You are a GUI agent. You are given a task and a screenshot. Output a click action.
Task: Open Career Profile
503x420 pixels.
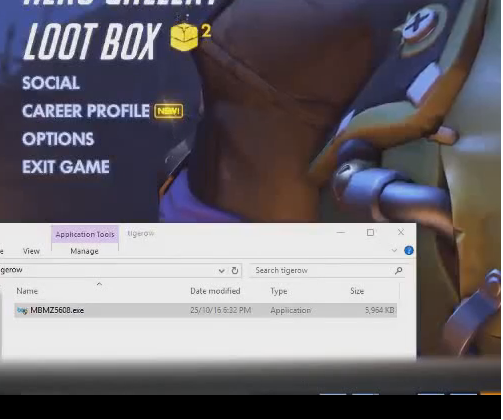(86, 111)
